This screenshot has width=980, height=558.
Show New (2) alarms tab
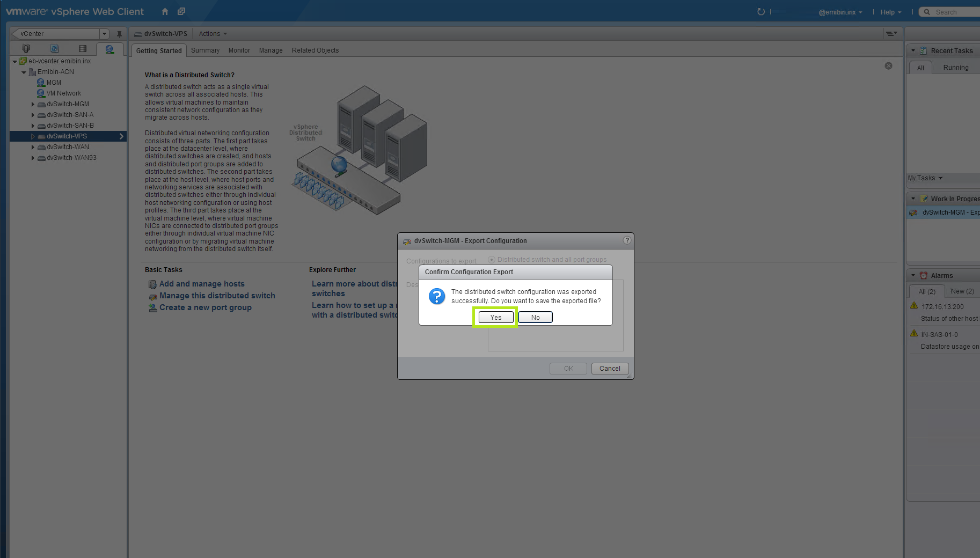pyautogui.click(x=962, y=291)
